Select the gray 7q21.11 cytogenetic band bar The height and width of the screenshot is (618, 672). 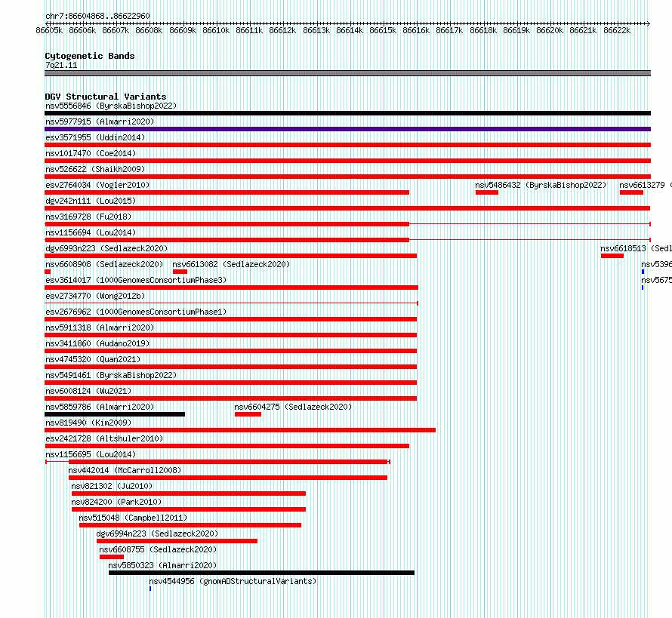[347, 73]
